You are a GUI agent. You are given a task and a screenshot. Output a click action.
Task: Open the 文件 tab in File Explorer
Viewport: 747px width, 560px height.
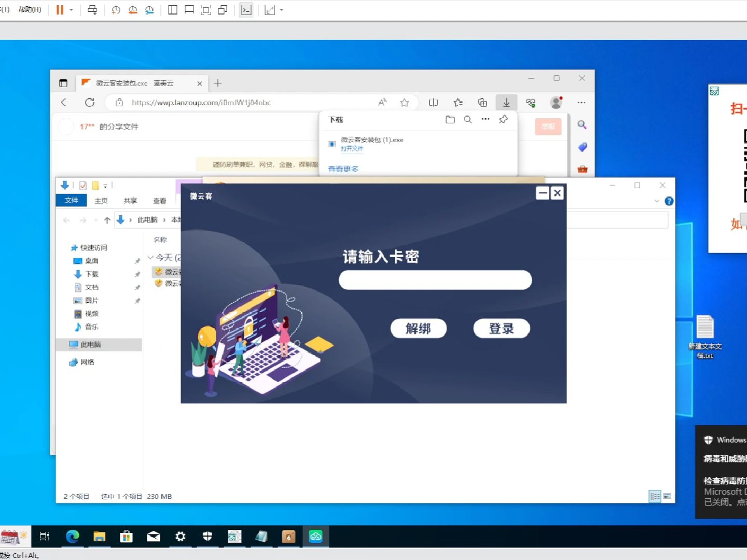[x=71, y=200]
